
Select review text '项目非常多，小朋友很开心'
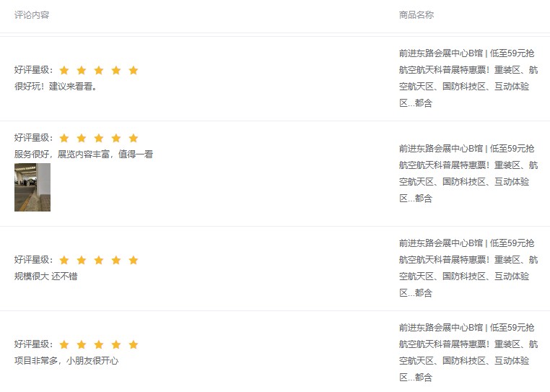click(x=66, y=360)
